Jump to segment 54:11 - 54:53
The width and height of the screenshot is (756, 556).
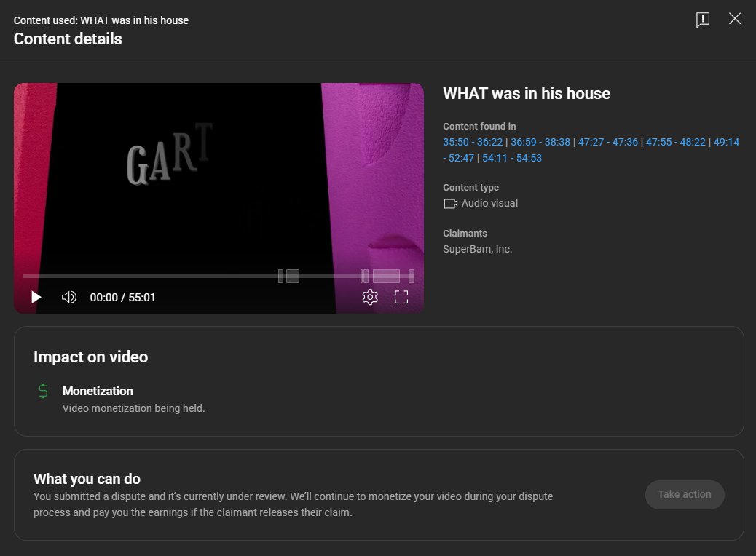(512, 158)
